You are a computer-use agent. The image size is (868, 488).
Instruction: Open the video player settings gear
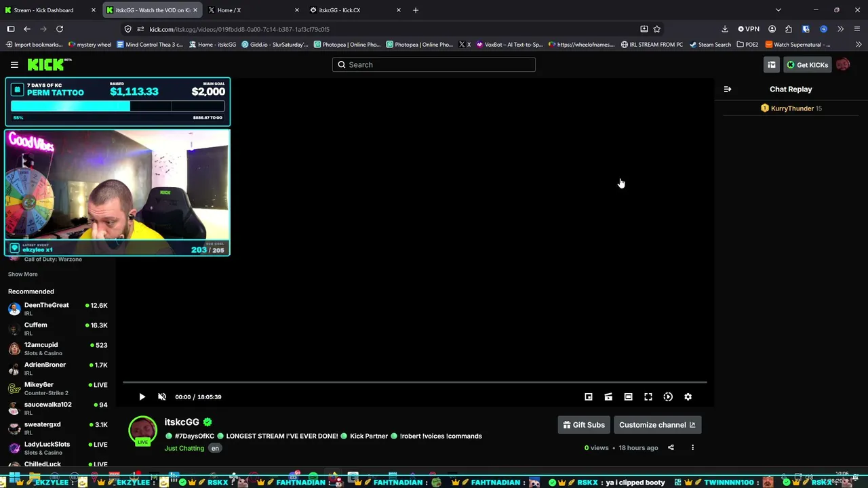688,397
